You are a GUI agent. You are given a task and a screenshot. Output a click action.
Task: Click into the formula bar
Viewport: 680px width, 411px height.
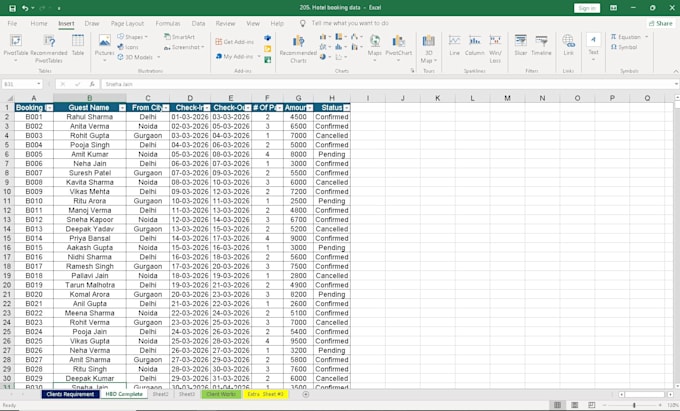[388, 84]
